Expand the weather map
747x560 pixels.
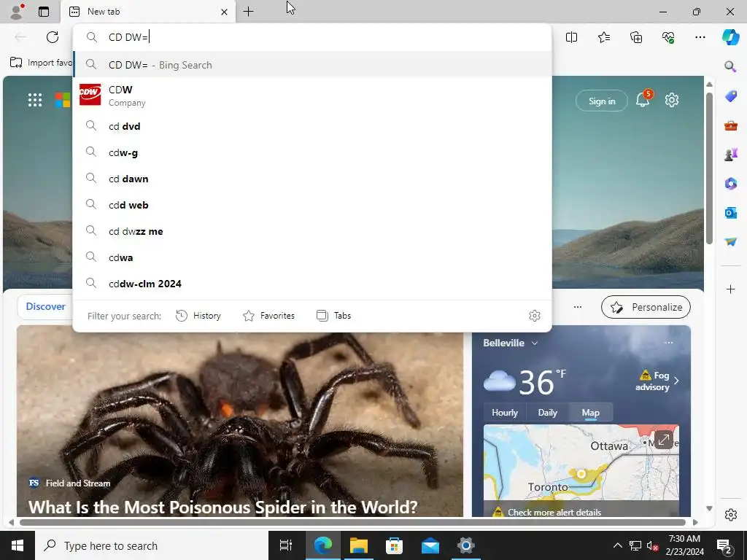coord(663,440)
